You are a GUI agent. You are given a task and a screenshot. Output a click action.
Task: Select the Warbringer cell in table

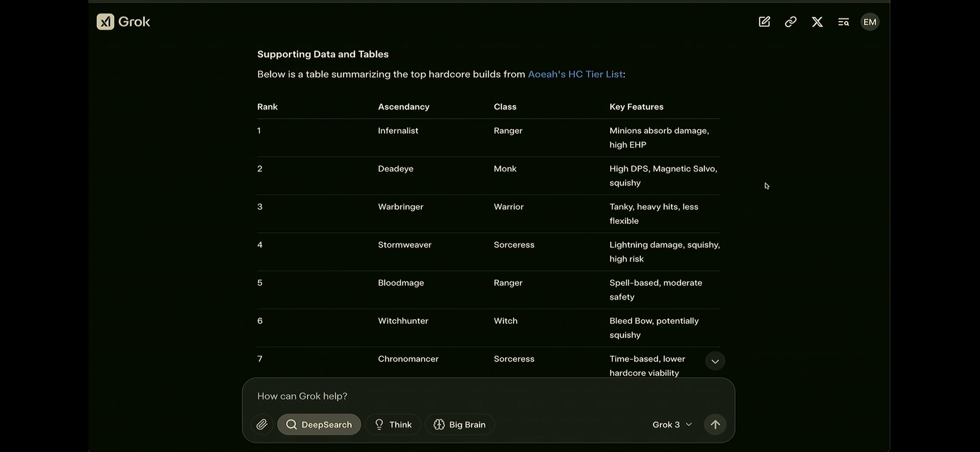(x=400, y=207)
